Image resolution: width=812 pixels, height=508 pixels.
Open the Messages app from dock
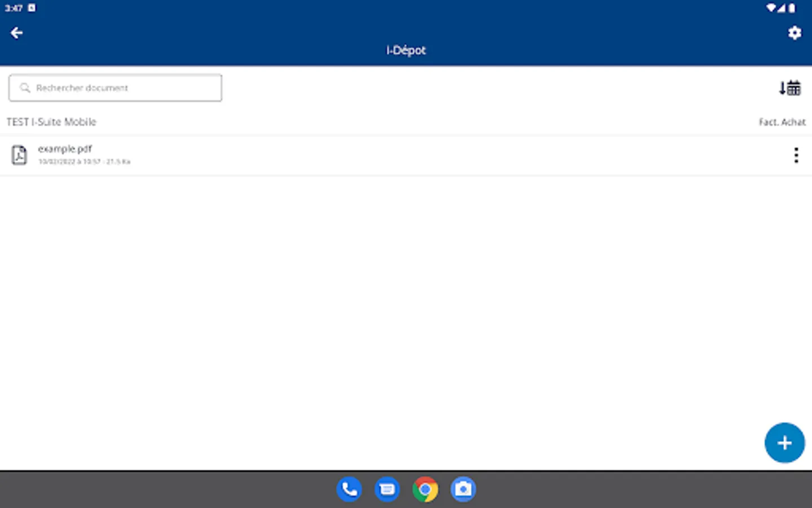(x=387, y=489)
